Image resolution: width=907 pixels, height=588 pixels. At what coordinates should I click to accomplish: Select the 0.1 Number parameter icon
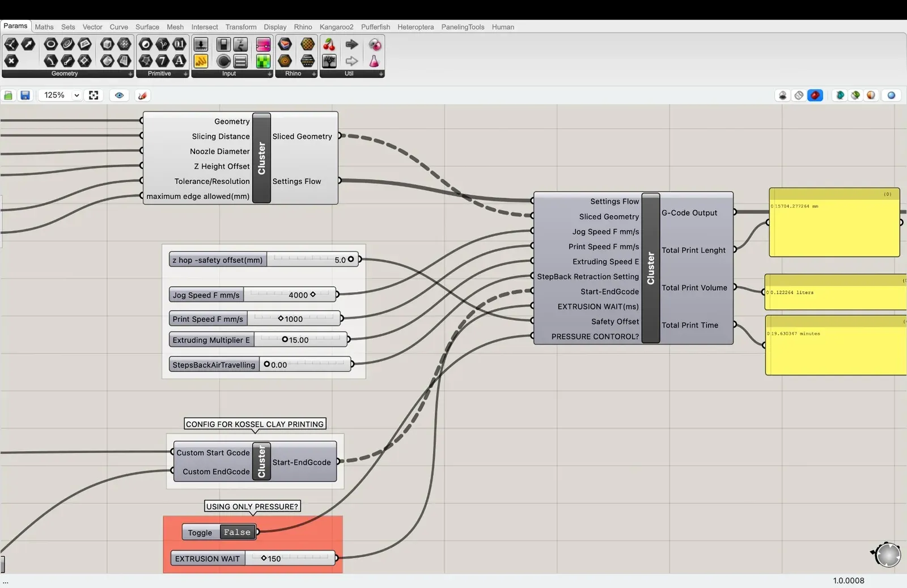pyautogui.click(x=179, y=44)
